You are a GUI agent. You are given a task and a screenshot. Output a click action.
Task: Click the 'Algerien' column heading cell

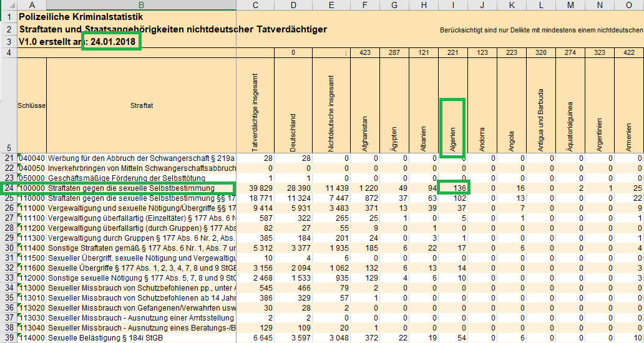coord(453,105)
